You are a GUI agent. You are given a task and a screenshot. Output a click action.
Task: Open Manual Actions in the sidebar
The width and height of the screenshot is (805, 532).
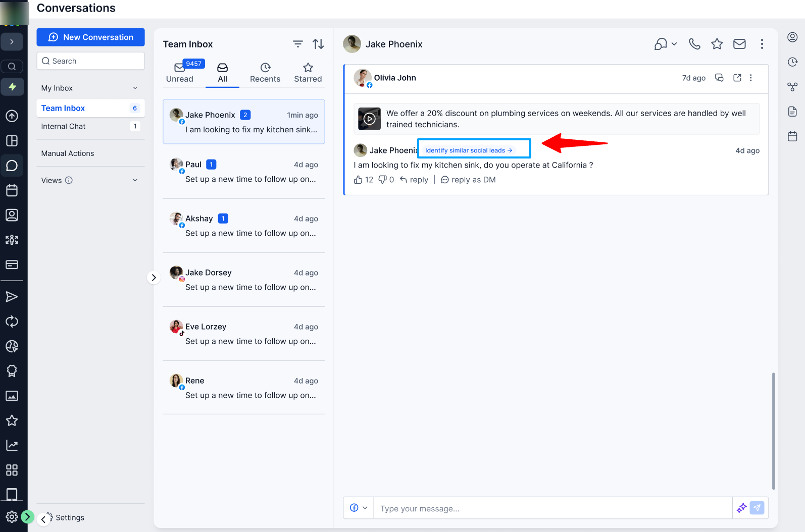[x=68, y=153]
